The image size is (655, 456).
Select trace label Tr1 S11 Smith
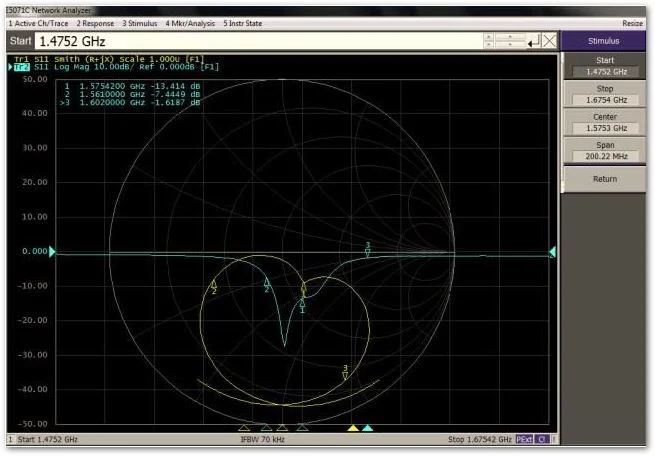pos(109,59)
